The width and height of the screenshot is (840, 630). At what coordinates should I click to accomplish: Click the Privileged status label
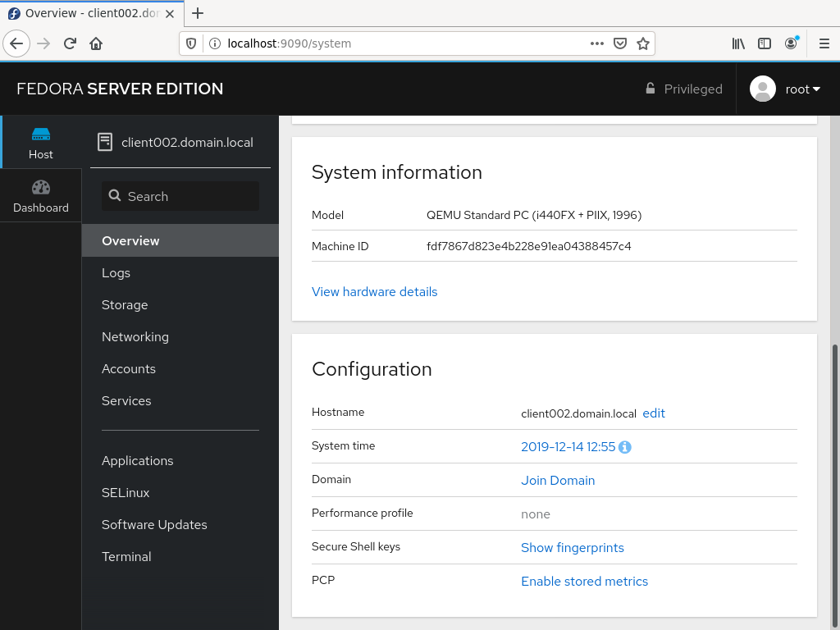click(693, 89)
